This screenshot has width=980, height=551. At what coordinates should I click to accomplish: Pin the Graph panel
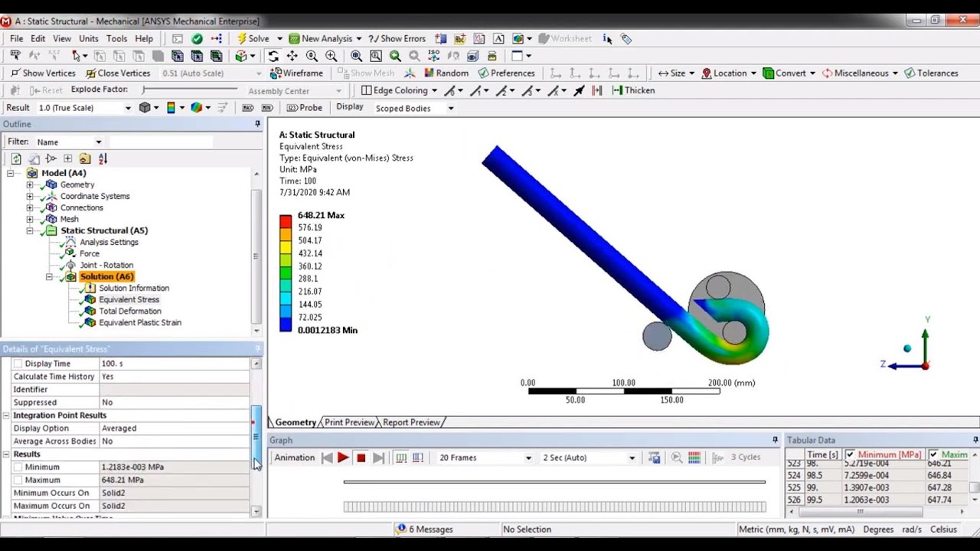775,440
